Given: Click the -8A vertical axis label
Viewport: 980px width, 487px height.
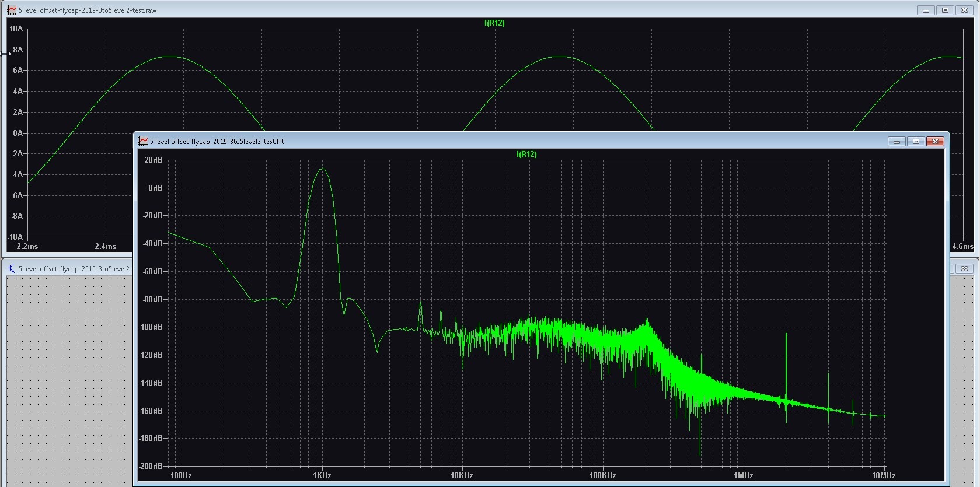Looking at the screenshot, I should tap(17, 216).
